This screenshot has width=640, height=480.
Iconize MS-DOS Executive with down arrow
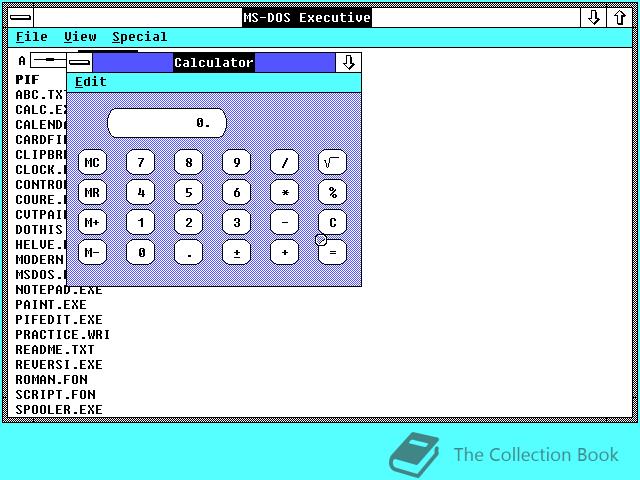point(593,18)
